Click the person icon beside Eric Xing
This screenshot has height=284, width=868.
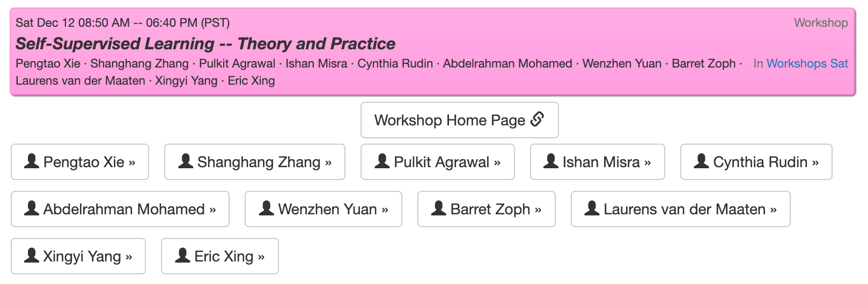[x=183, y=256]
